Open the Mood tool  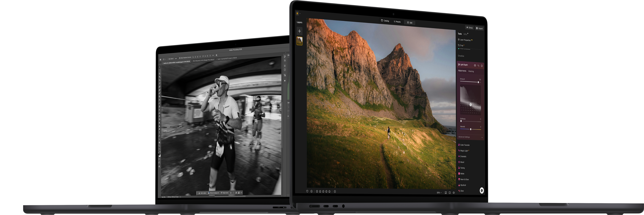click(461, 162)
